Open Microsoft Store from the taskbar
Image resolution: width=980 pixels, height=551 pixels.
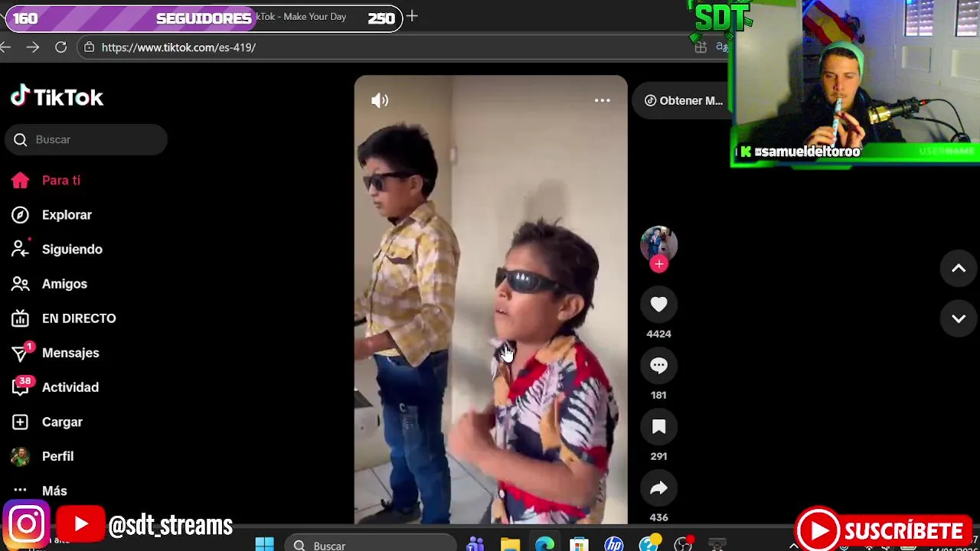579,545
